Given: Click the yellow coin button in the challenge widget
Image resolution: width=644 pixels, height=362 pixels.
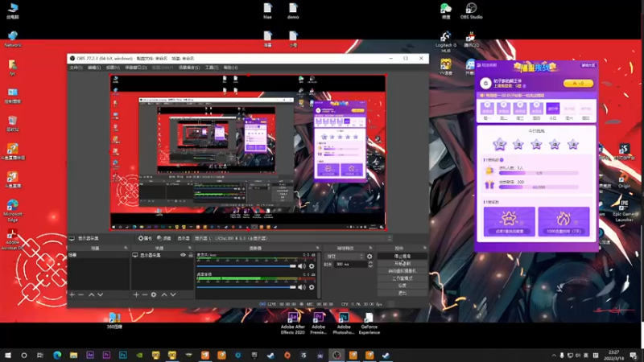Looking at the screenshot, I should click(578, 84).
